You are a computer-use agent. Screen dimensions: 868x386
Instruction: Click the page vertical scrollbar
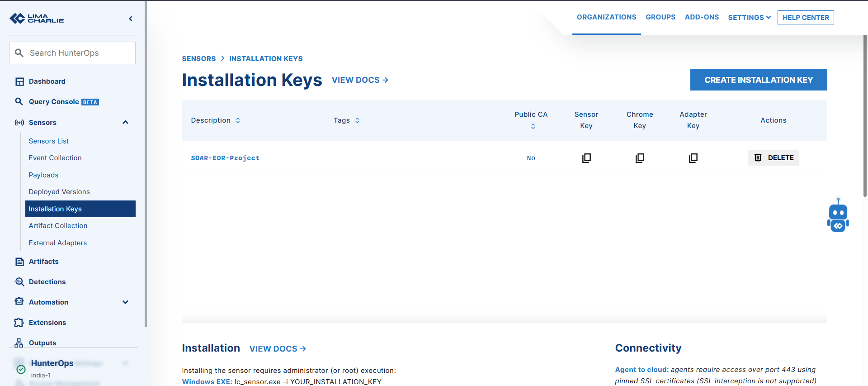865,116
